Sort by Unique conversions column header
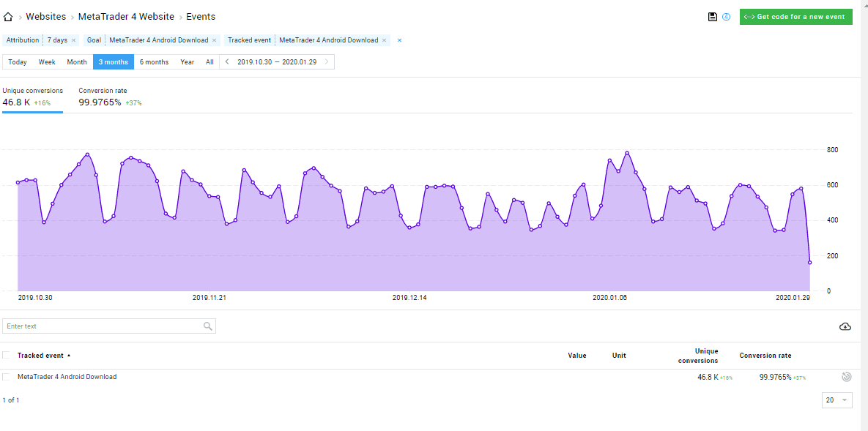Image resolution: width=868 pixels, height=431 pixels. point(698,356)
